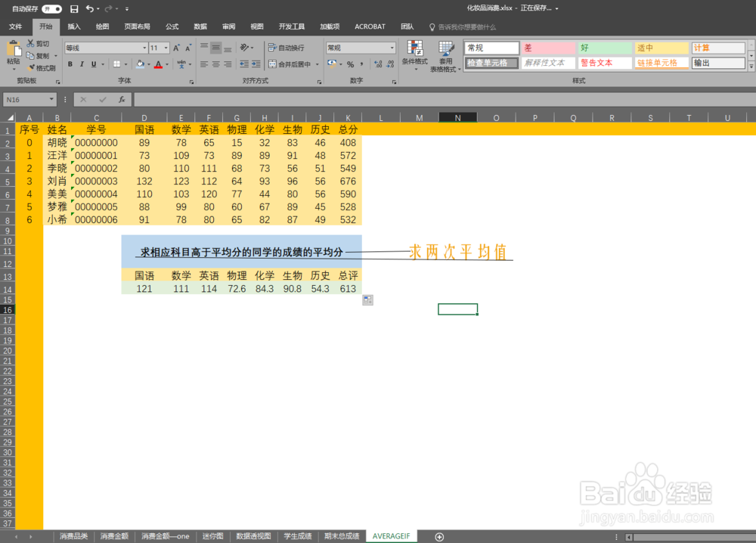Click the Copy icon
The height and width of the screenshot is (543, 756).
click(30, 55)
